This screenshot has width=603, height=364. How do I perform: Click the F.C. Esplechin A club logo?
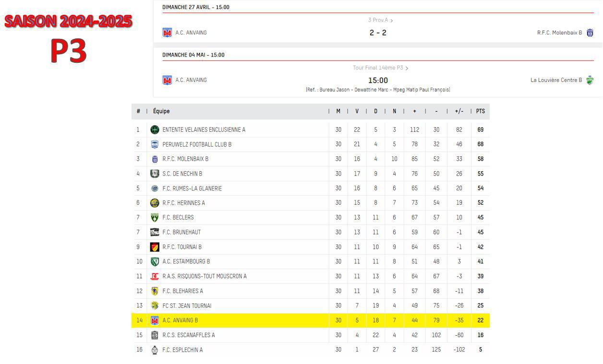pyautogui.click(x=155, y=350)
